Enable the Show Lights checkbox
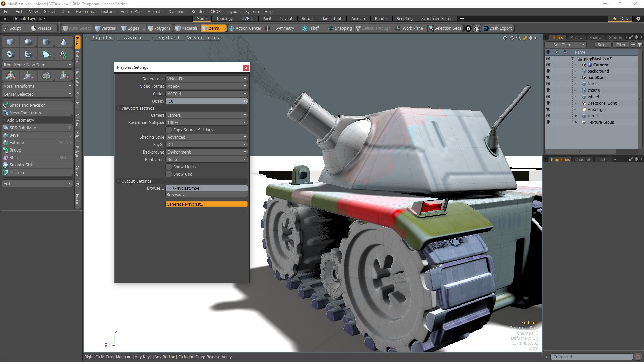This screenshot has width=644, height=362. pos(169,167)
